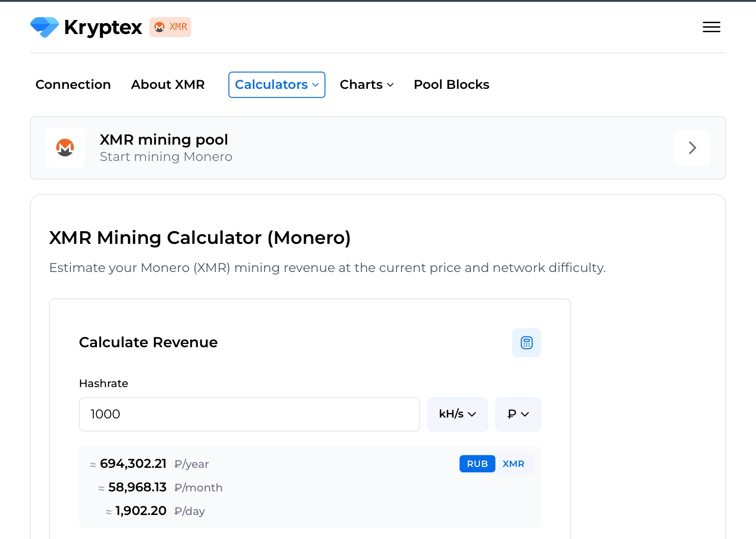Image resolution: width=756 pixels, height=539 pixels.
Task: Click the yearly revenue value 694,302.21
Action: [133, 464]
